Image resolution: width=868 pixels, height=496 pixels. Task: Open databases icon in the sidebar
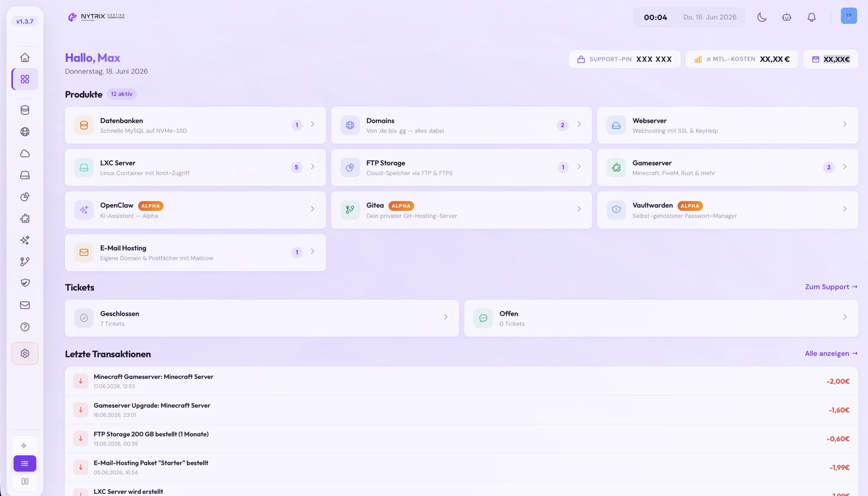[x=25, y=110]
